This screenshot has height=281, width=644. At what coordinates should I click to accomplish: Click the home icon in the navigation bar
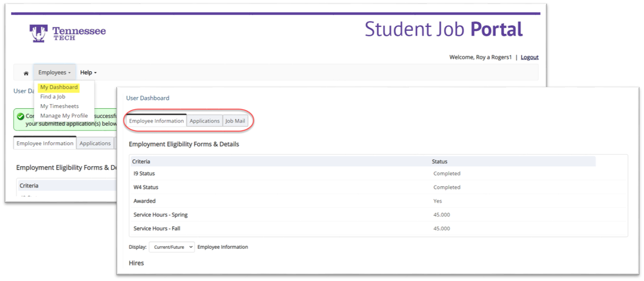26,73
